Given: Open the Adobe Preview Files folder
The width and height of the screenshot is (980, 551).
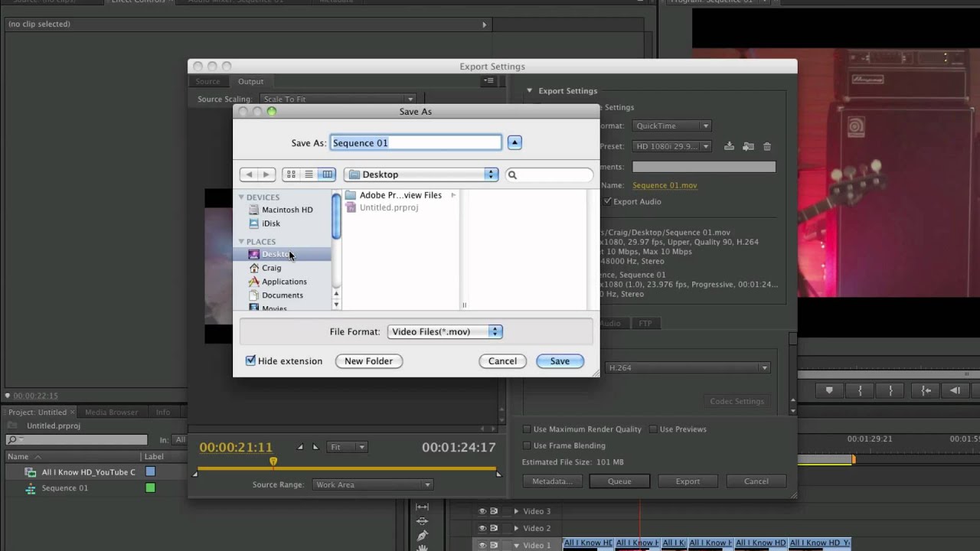Looking at the screenshot, I should click(400, 195).
